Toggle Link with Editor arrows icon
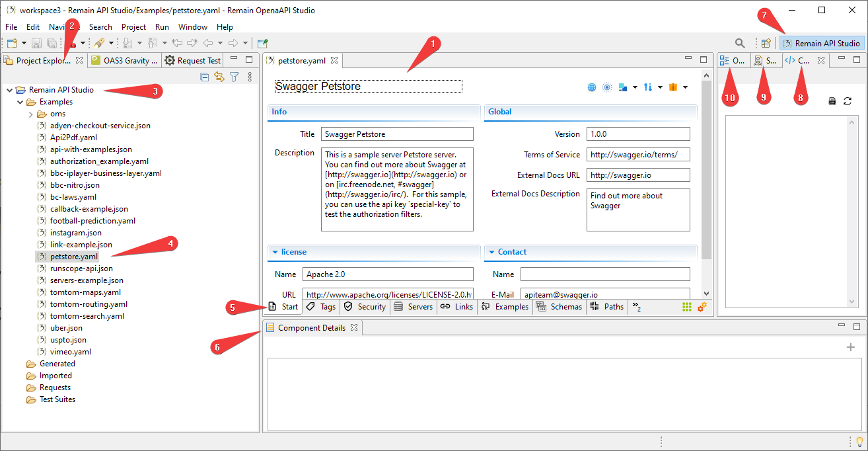Screen dimensions: 868x451 point(219,77)
